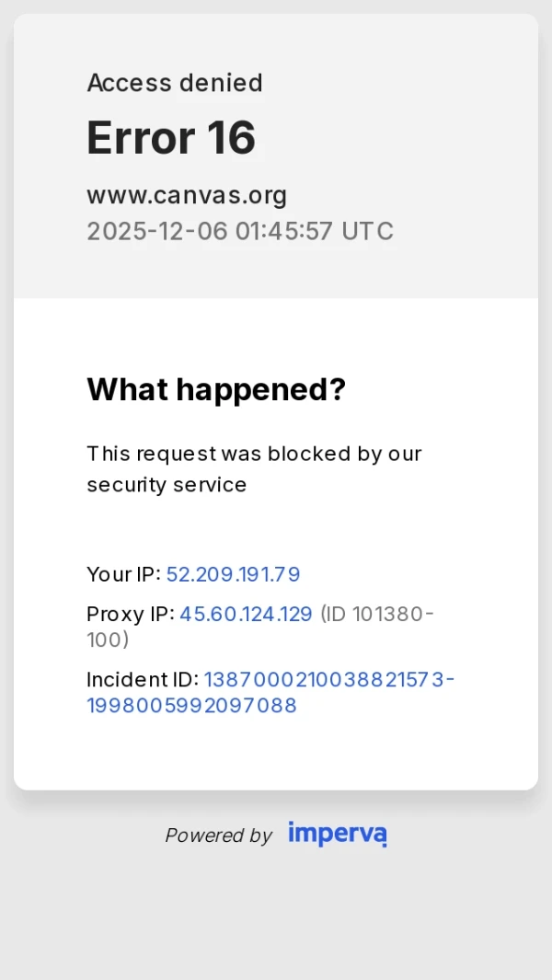Click the 2025-12-06 UTC timestamp
Screen dimensions: 552x980
[x=240, y=231]
